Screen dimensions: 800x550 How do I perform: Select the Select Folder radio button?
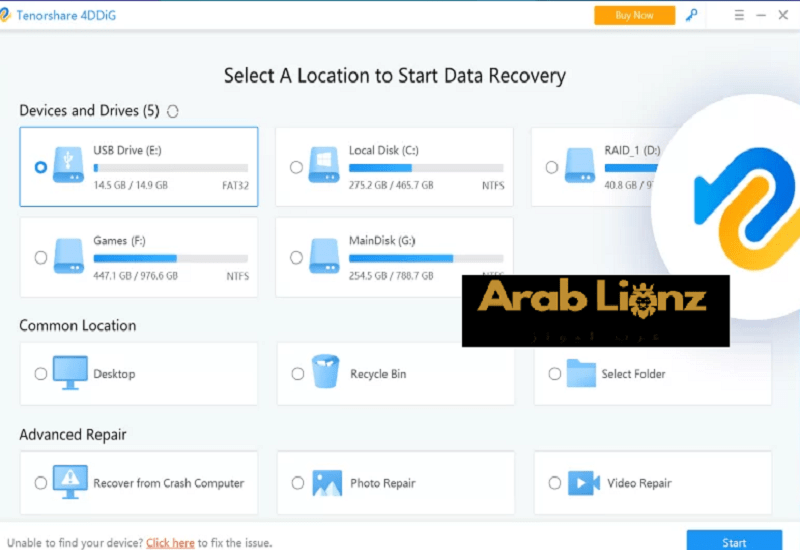[555, 373]
